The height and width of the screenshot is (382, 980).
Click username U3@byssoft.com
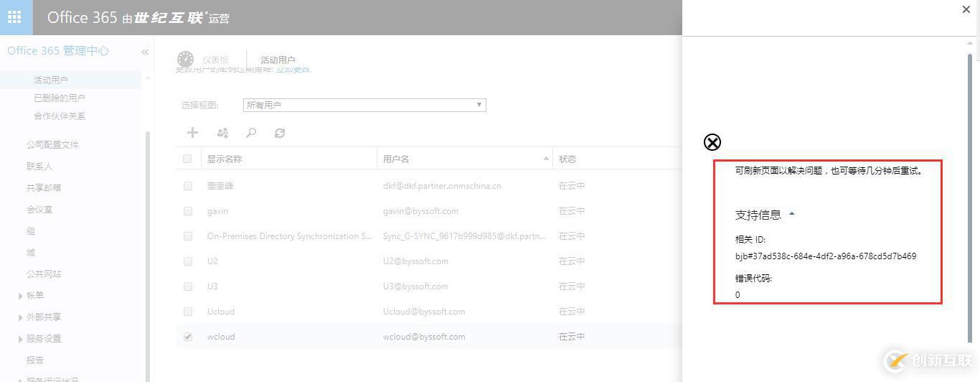[x=415, y=286]
